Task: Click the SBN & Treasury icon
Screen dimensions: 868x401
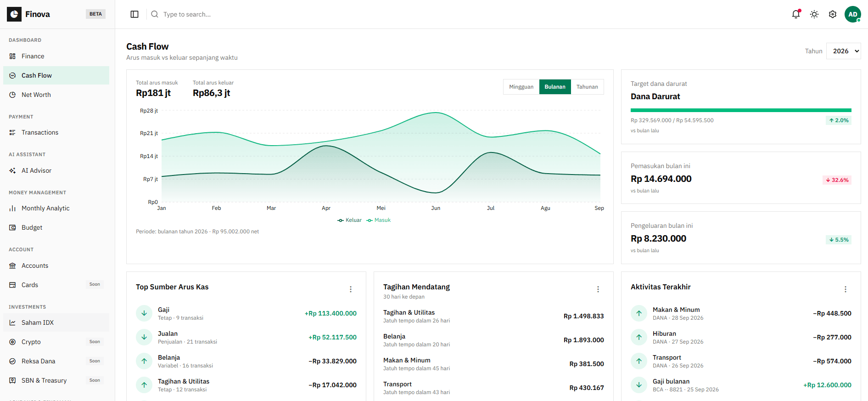Action: click(12, 380)
